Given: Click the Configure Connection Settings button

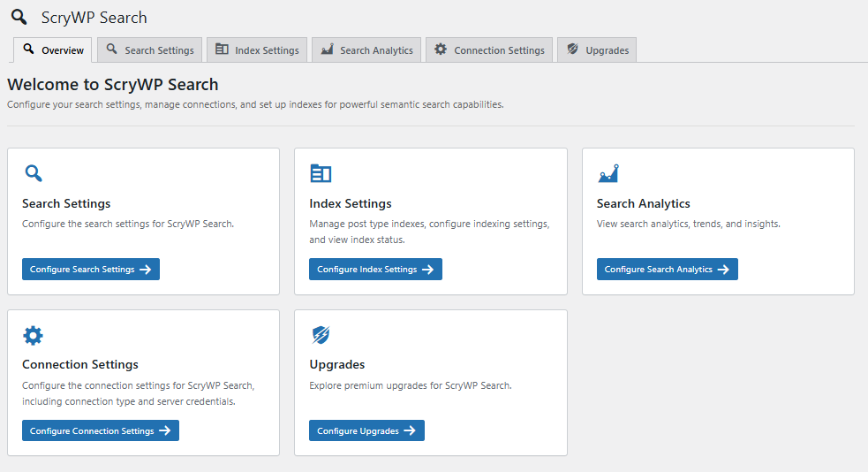Looking at the screenshot, I should [100, 431].
